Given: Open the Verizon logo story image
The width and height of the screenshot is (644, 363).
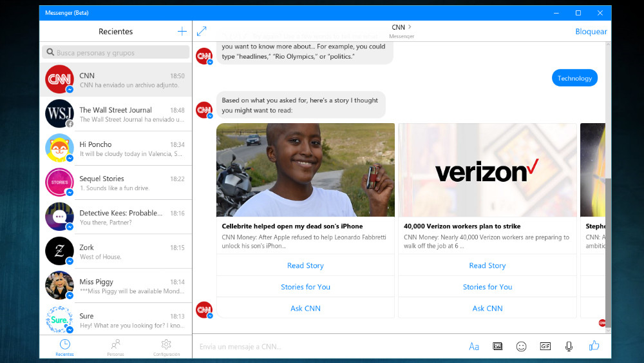Looking at the screenshot, I should (488, 170).
